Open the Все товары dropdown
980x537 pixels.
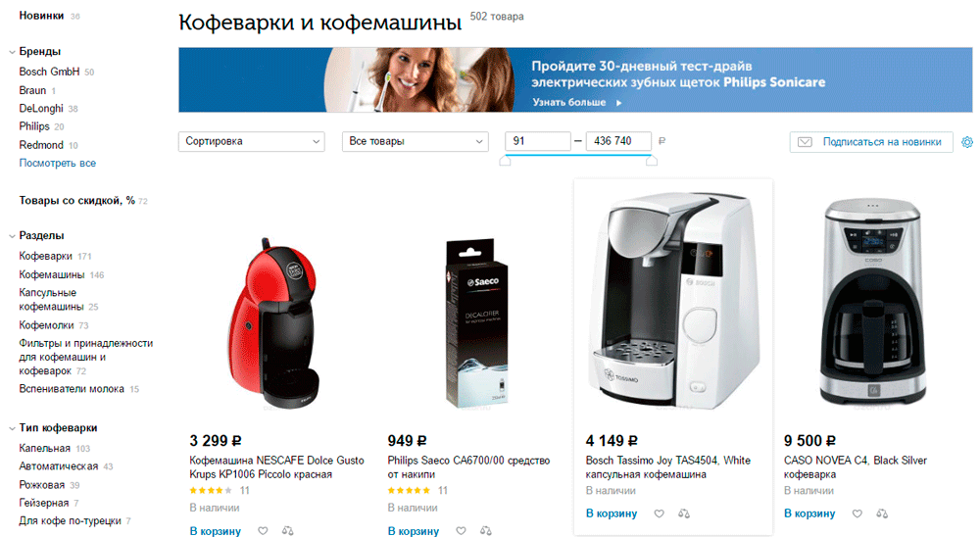click(x=415, y=141)
